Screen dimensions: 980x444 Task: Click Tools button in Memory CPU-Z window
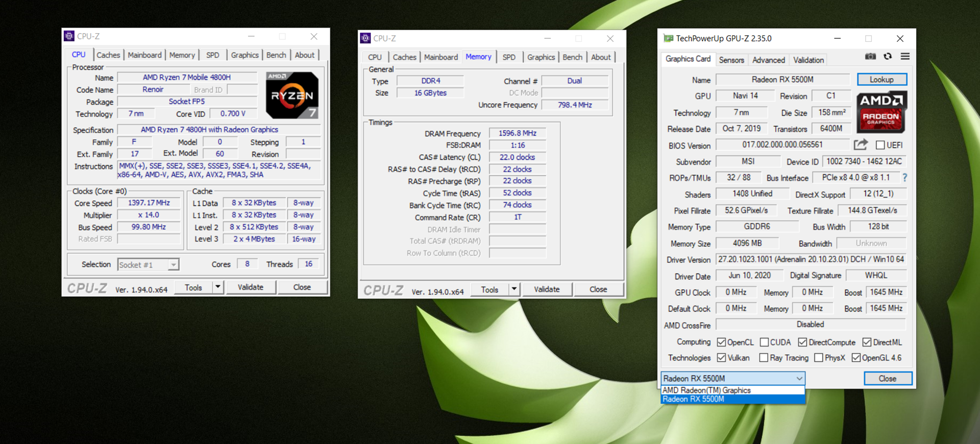(x=489, y=289)
